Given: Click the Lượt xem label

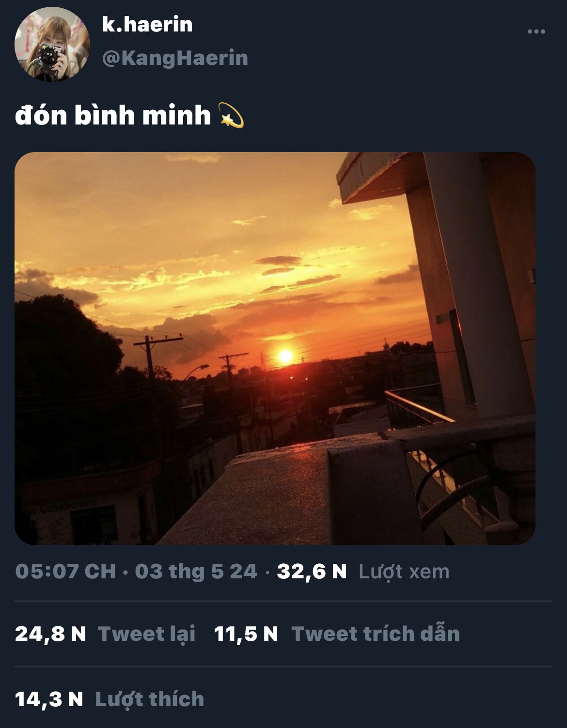Looking at the screenshot, I should point(404,572).
